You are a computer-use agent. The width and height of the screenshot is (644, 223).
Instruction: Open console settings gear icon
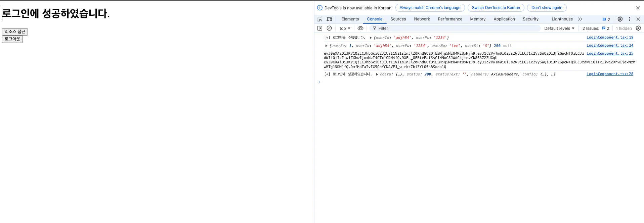click(x=638, y=28)
